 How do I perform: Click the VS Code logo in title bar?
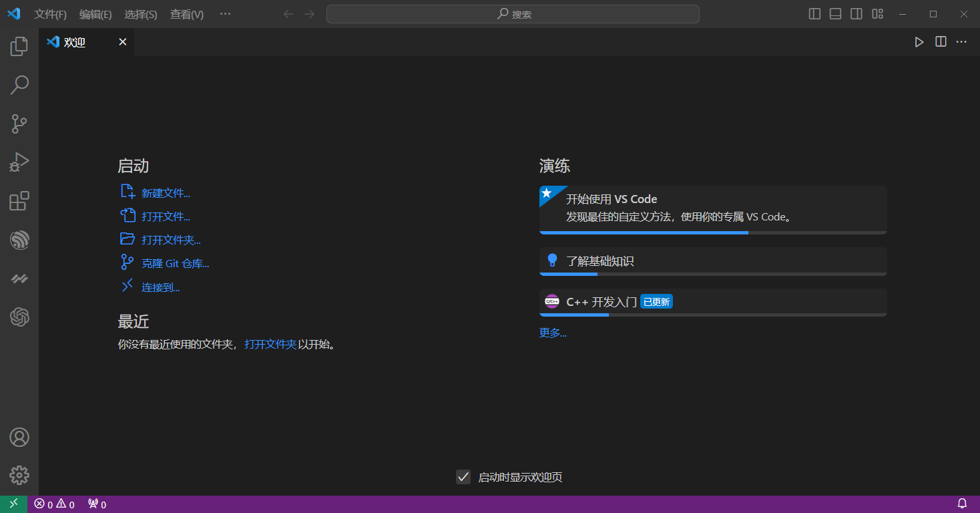(x=13, y=13)
